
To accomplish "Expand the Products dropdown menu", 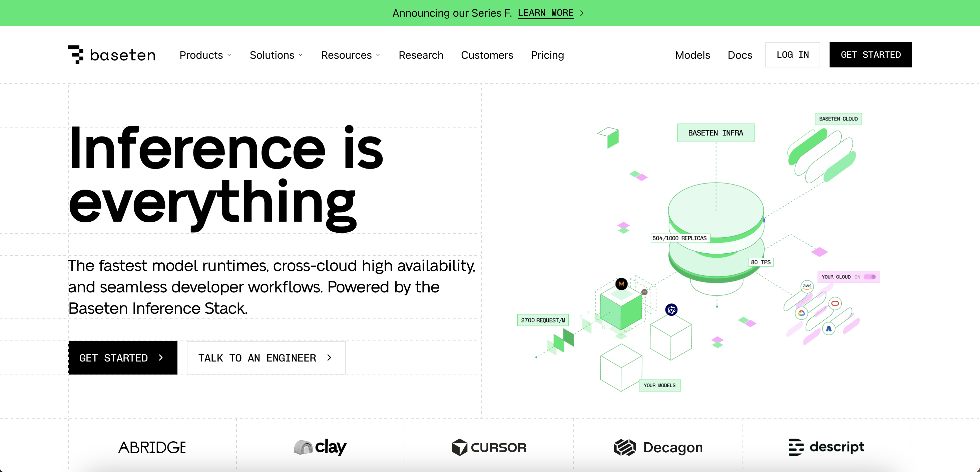I will click(x=205, y=55).
